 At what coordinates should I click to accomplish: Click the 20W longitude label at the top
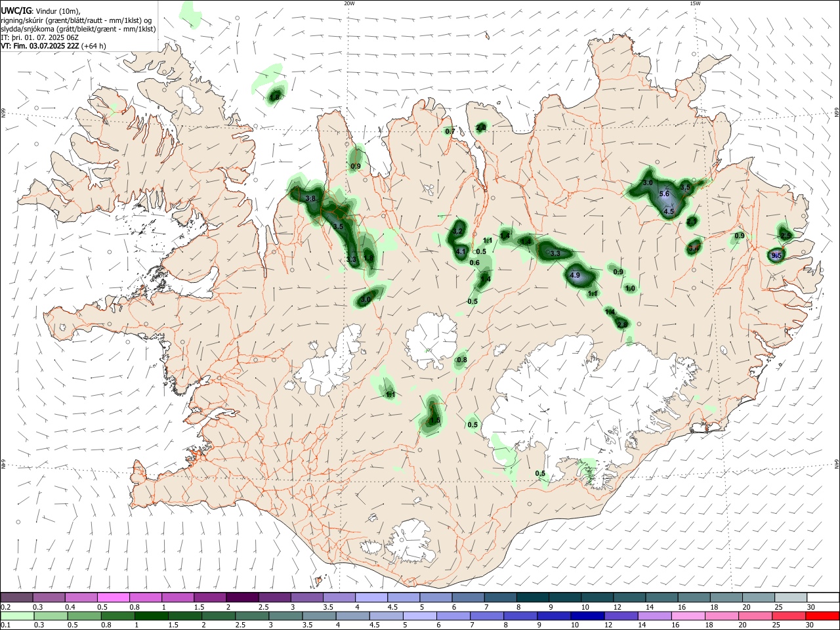(x=349, y=3)
